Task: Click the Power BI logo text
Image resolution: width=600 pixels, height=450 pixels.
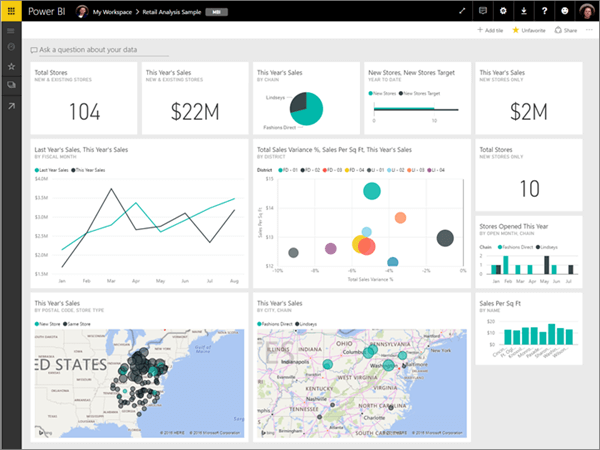Action: [x=47, y=11]
